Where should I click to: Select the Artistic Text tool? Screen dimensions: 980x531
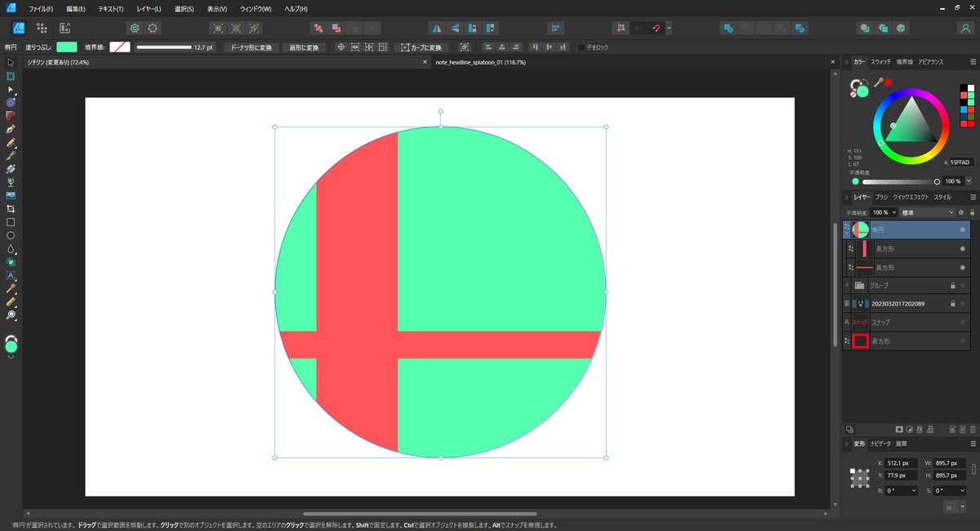[11, 275]
